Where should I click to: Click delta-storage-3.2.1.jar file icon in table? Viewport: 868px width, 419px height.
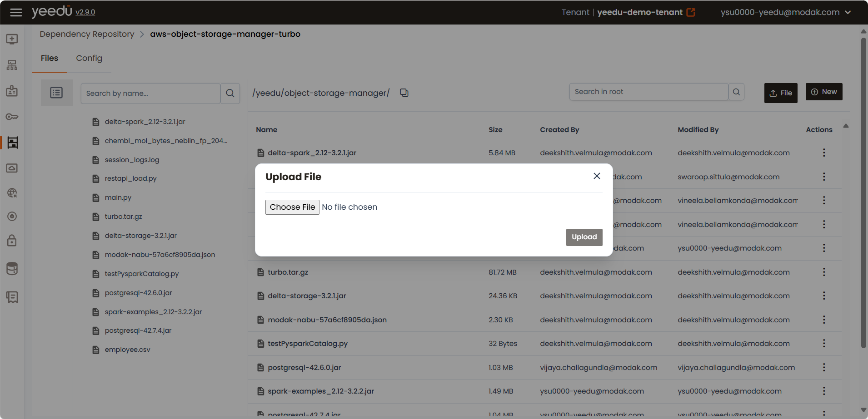pyautogui.click(x=260, y=296)
